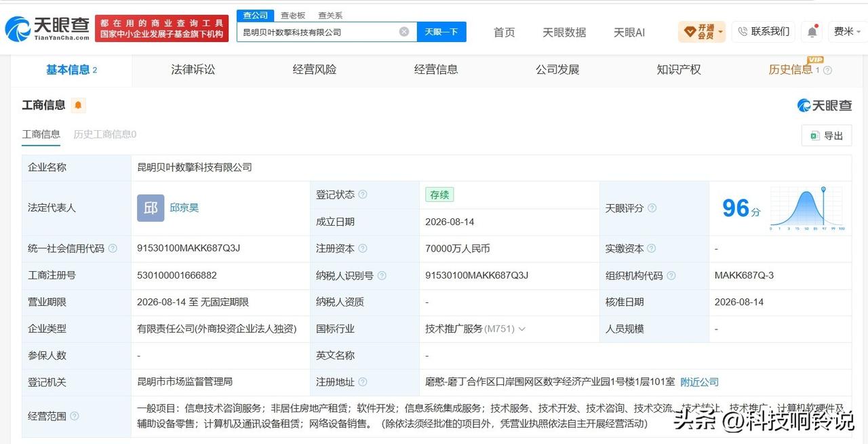
Task: Click the 邱 avatar of legal representative
Action: 151,208
